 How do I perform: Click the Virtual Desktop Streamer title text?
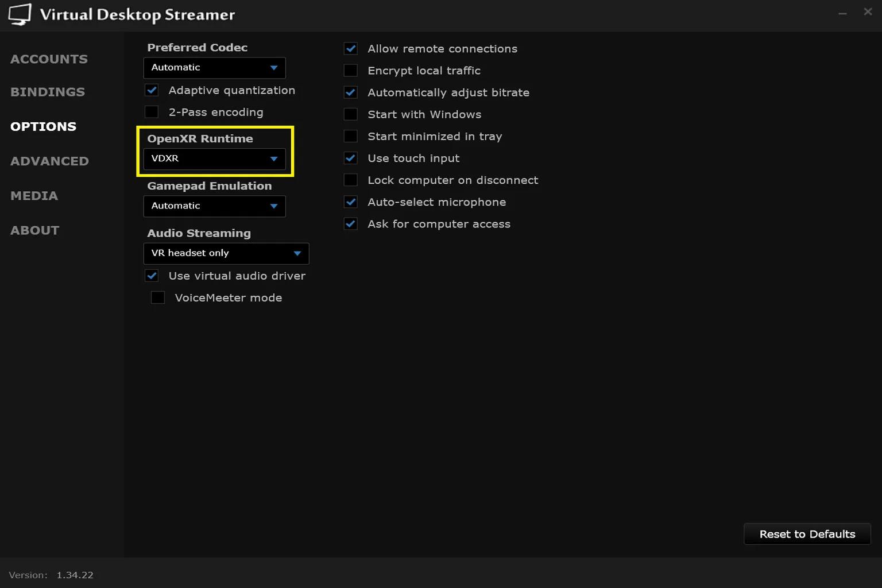[137, 15]
